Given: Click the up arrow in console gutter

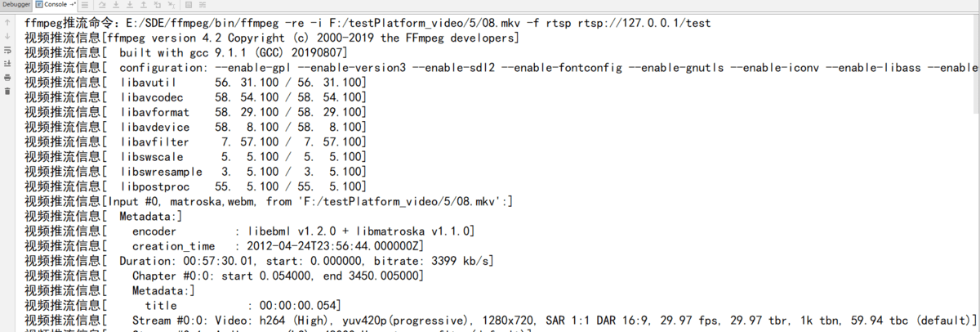Looking at the screenshot, I should tap(7, 23).
